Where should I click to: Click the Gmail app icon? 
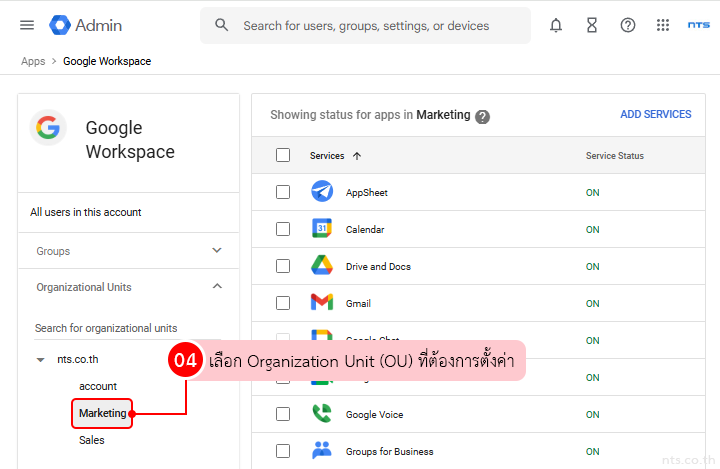(321, 303)
